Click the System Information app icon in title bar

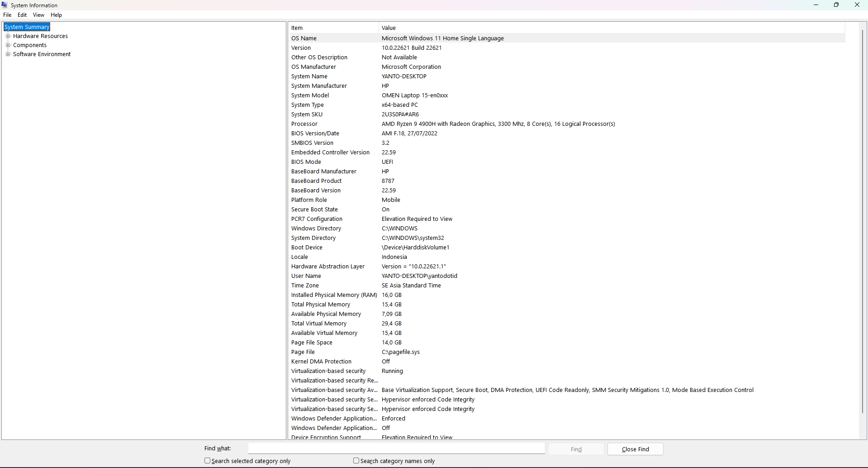[5, 5]
